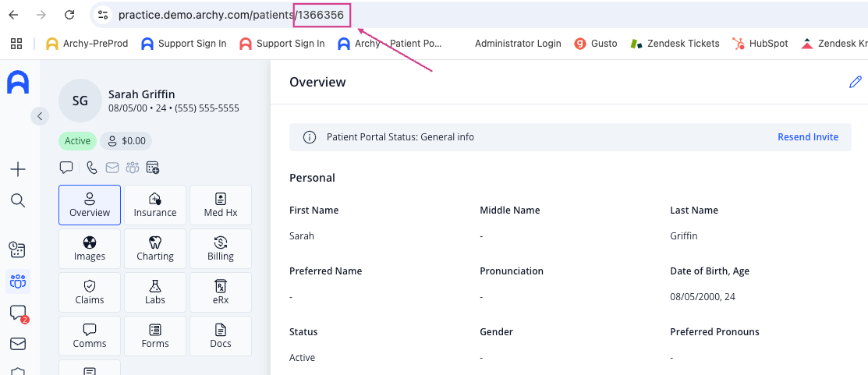Click the First Name value Sarah
868x375 pixels.
(302, 236)
